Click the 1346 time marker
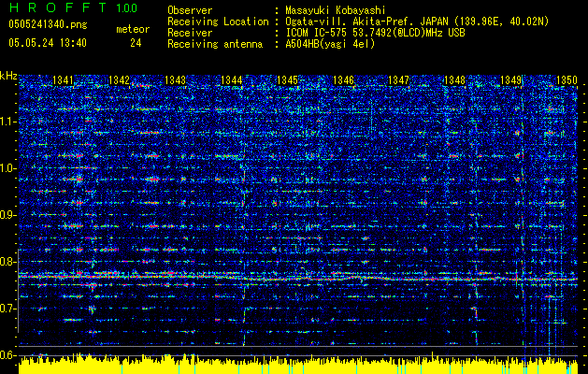 (343, 79)
